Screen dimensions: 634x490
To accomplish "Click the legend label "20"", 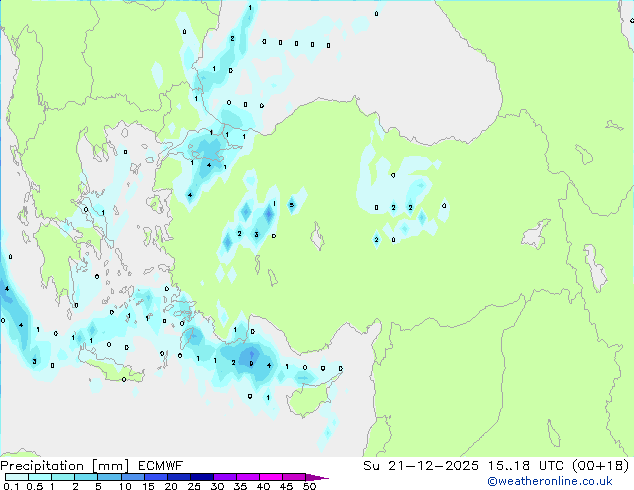I will pyautogui.click(x=171, y=486).
